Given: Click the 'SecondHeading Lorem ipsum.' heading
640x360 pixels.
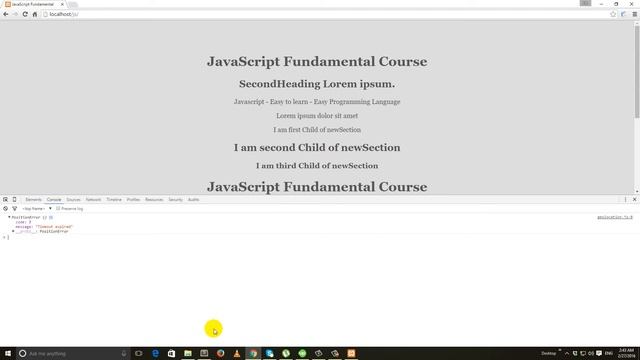Looking at the screenshot, I should (317, 84).
